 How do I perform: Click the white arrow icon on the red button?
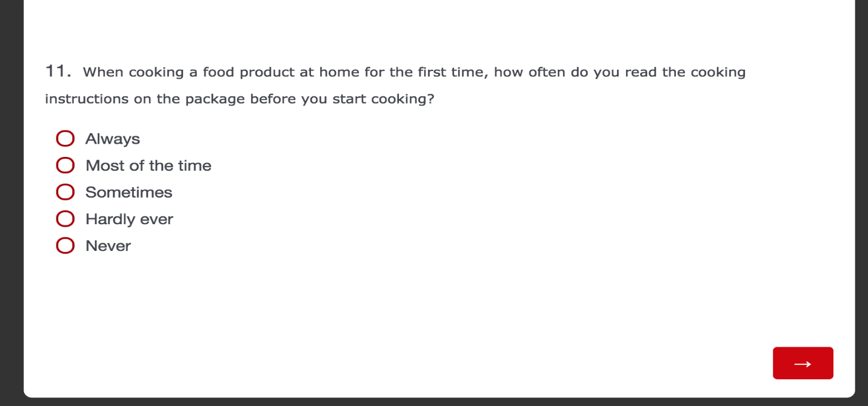click(x=803, y=364)
